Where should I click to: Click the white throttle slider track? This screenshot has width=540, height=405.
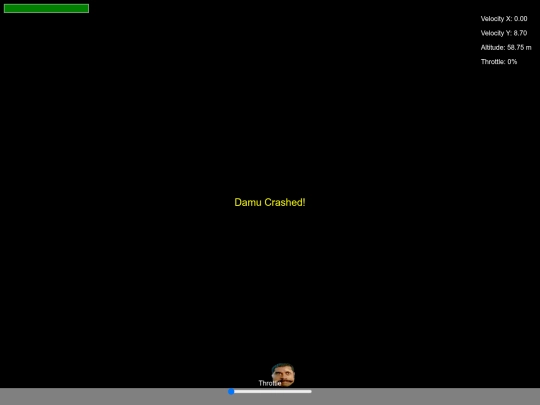[270, 392]
